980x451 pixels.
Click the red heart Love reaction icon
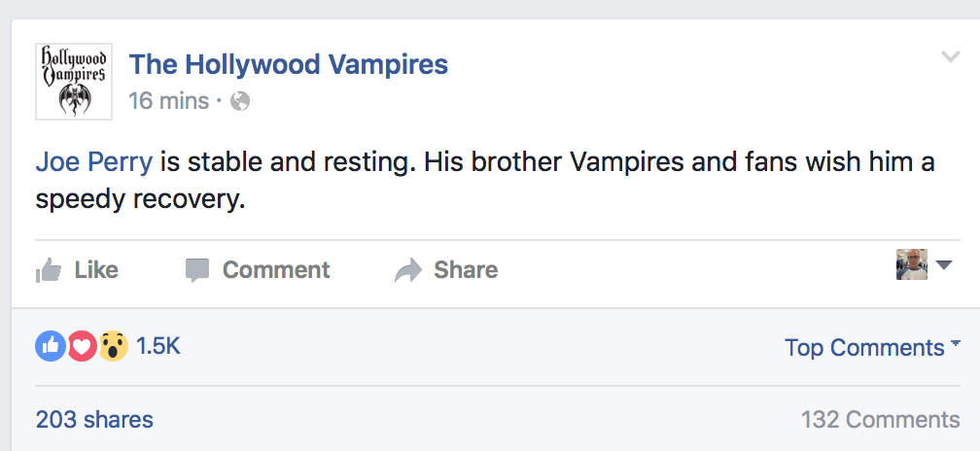tap(82, 346)
